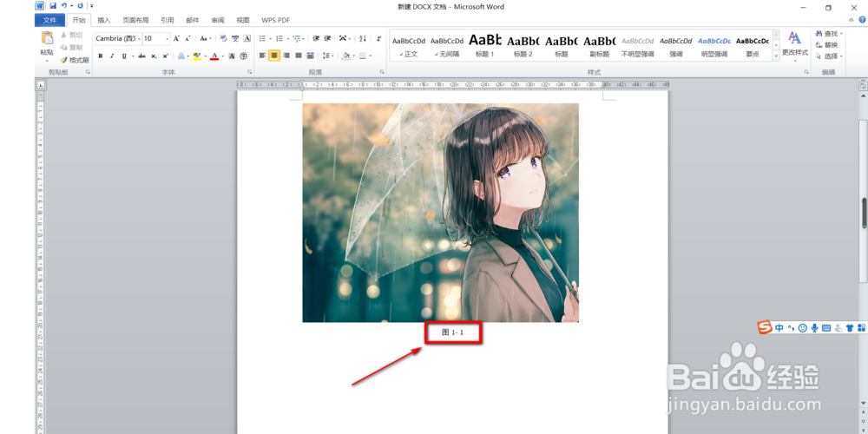This screenshot has width=868, height=434.
Task: Align text left
Action: click(263, 56)
